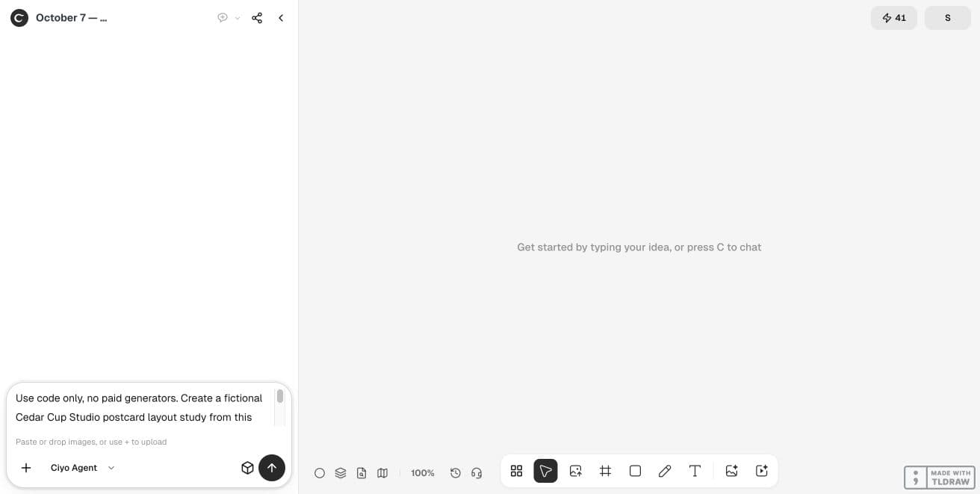Open the 100% zoom level menu
This screenshot has height=494, width=980.
(423, 473)
